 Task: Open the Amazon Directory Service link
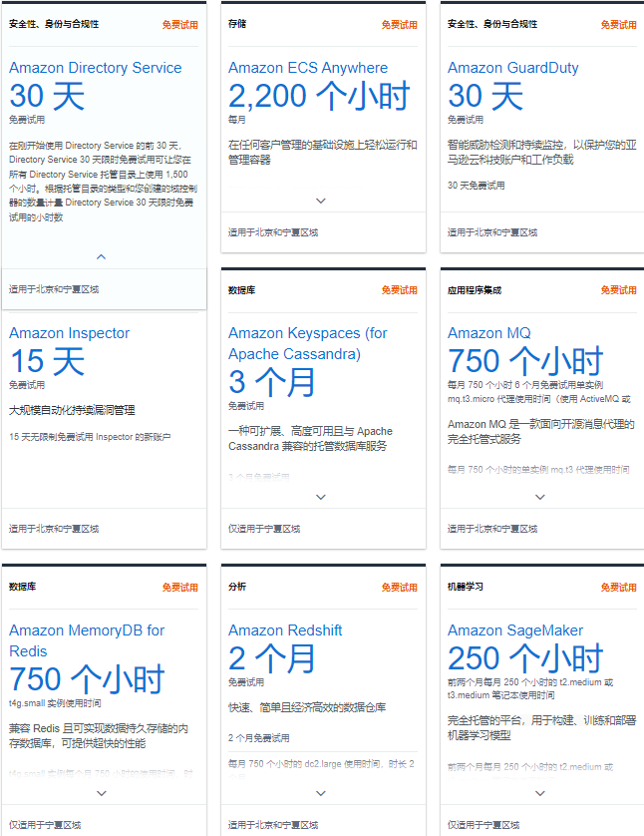click(96, 68)
